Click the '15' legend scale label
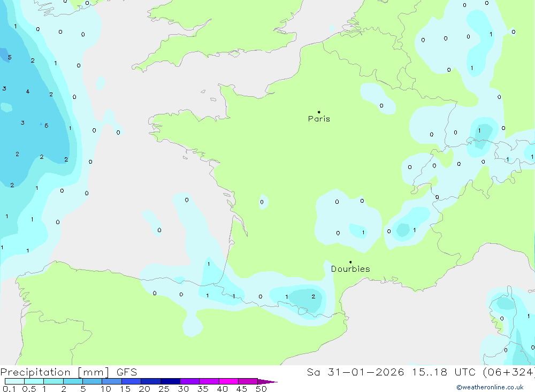Viewport: 535px width, 392px height. point(125,389)
